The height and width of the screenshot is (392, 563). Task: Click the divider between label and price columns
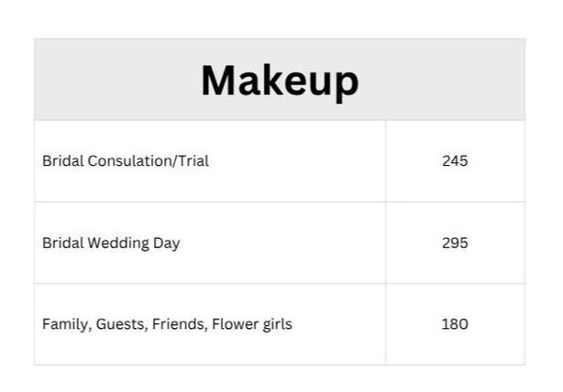385,243
